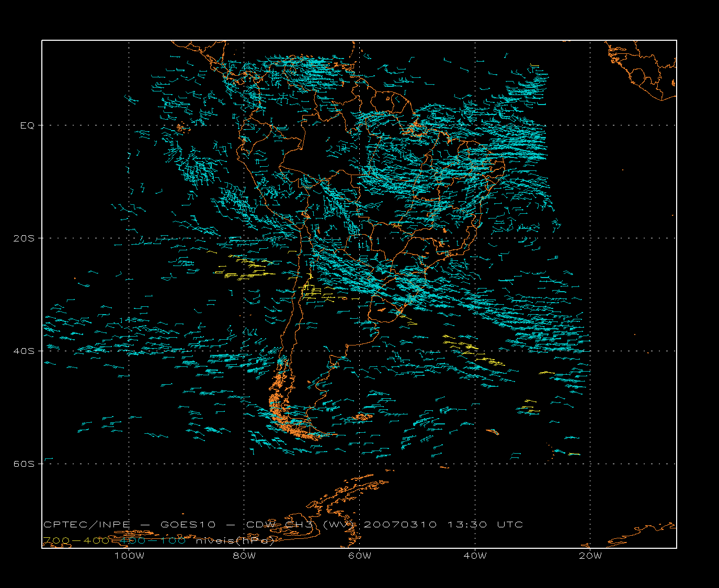Click the cyan '400-100' level legend
The image size is (719, 588).
click(153, 540)
